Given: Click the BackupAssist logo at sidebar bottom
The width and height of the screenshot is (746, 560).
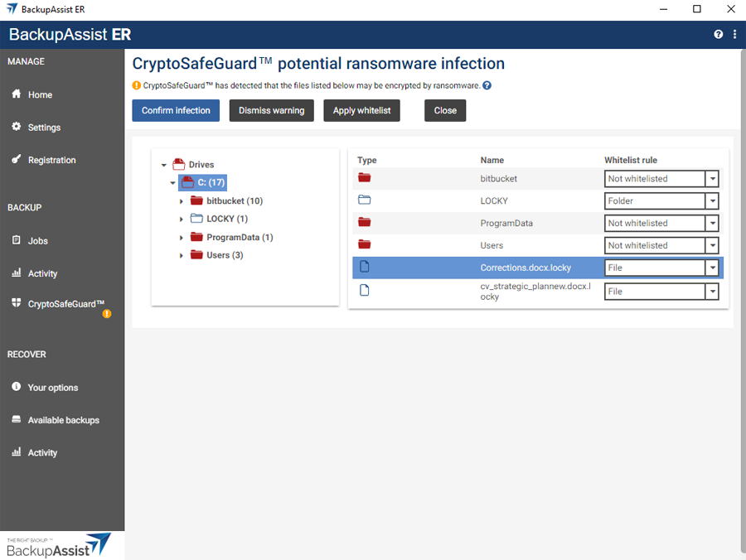Looking at the screenshot, I should 59,545.
